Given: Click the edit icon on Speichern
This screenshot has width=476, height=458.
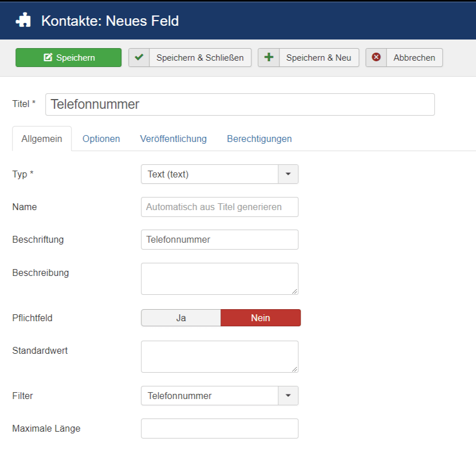Looking at the screenshot, I should 48,57.
